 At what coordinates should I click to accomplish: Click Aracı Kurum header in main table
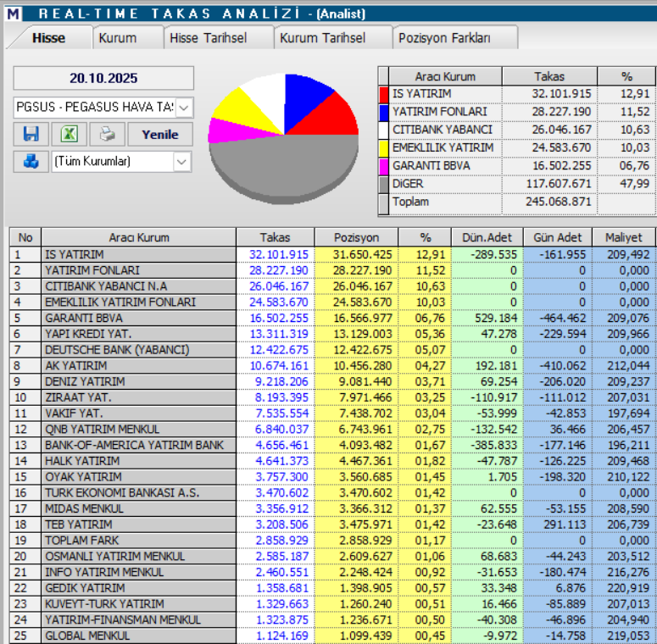click(x=139, y=237)
